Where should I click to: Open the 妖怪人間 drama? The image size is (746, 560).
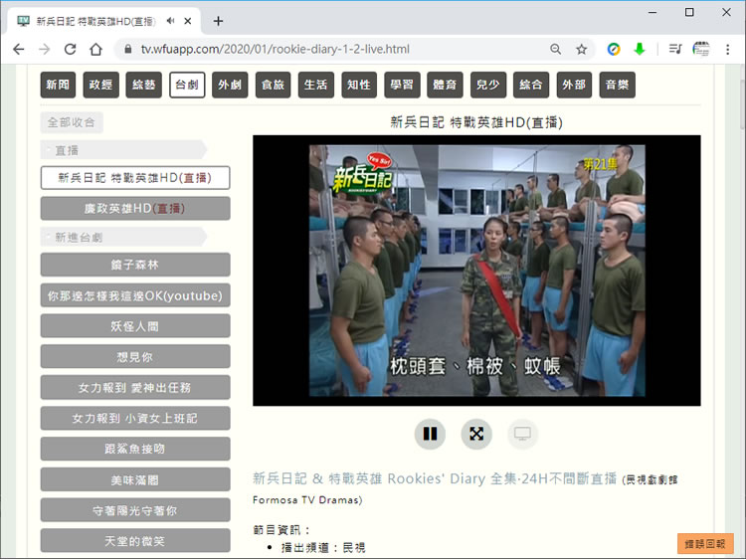pos(135,326)
